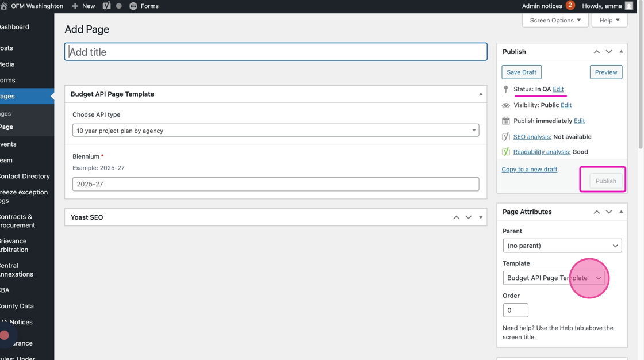The height and width of the screenshot is (360, 644).
Task: Click the emma user avatar icon
Action: 629,6
